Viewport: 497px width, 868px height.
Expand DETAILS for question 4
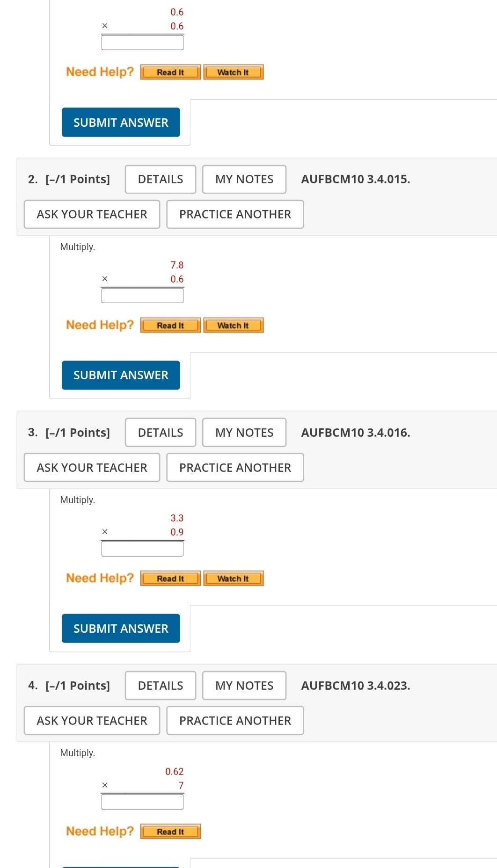click(x=161, y=686)
